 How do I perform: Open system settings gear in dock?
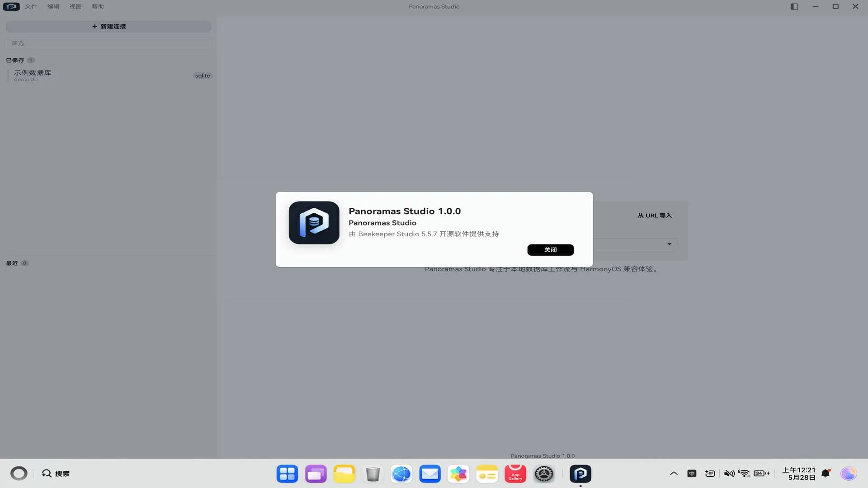click(x=544, y=474)
